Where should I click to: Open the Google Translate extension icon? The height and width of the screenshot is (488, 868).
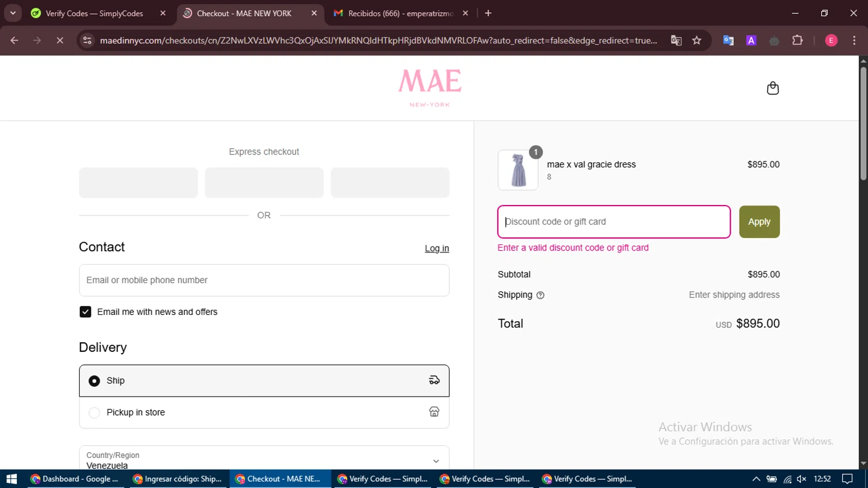pos(728,40)
